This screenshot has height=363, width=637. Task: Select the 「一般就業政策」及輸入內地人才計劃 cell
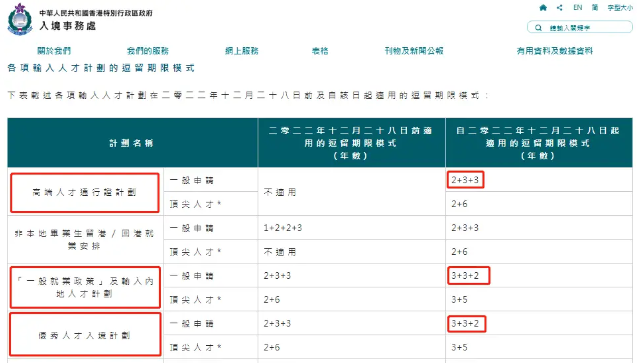(85, 287)
